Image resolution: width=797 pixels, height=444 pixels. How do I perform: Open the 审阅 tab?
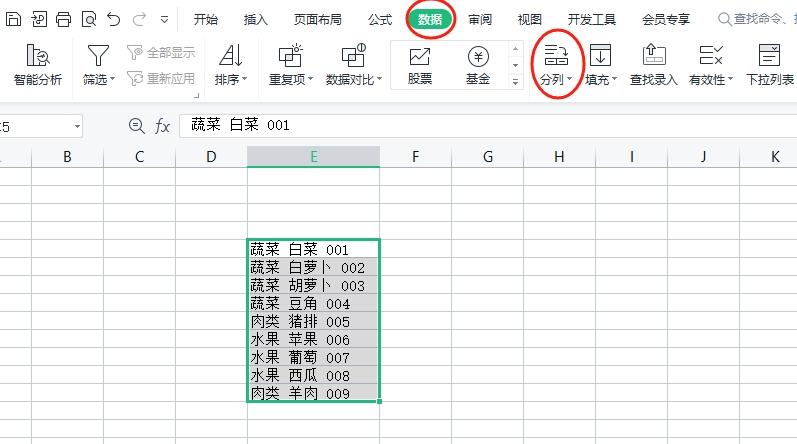click(480, 20)
